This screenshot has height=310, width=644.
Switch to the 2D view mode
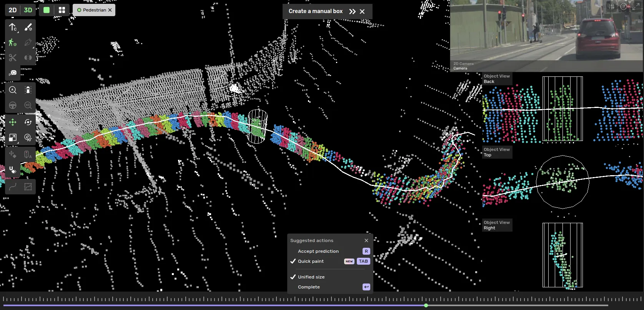(x=13, y=10)
